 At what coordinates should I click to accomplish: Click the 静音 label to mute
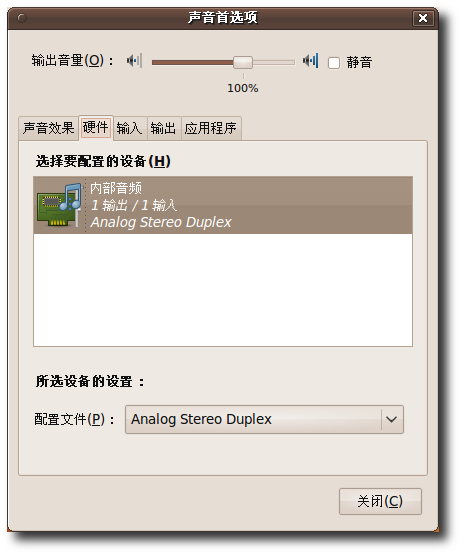359,62
